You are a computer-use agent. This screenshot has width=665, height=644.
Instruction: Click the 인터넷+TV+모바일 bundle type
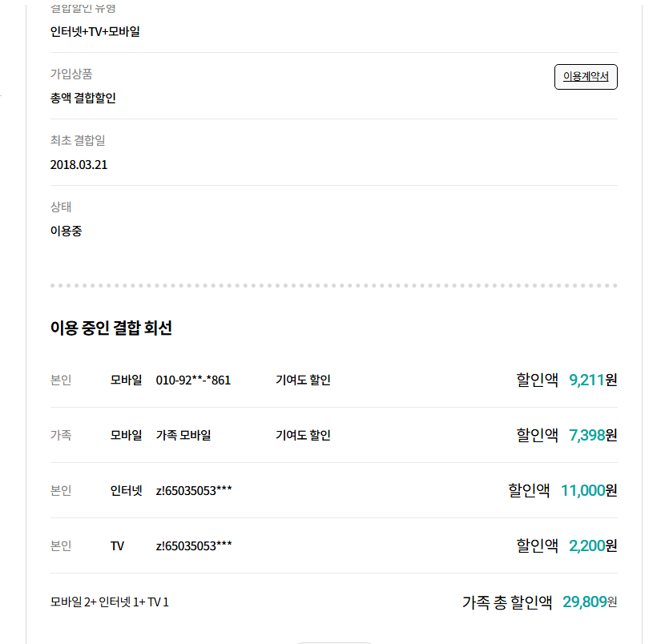[x=95, y=32]
